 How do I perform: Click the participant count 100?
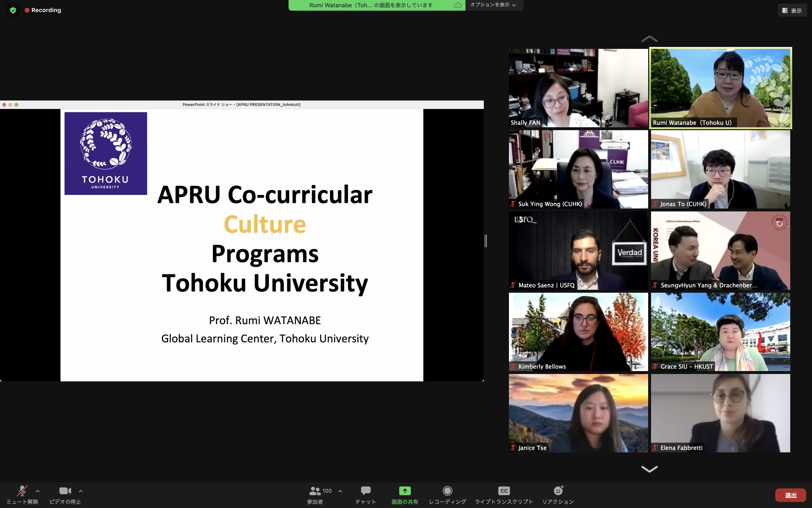click(327, 491)
